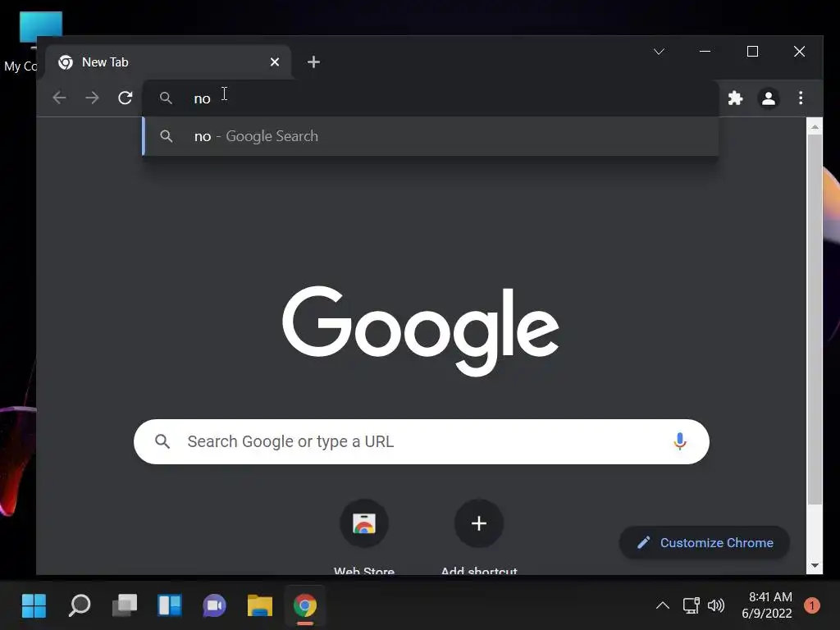The image size is (840, 630).
Task: Click the address bar containing 'no'
Action: coord(431,98)
